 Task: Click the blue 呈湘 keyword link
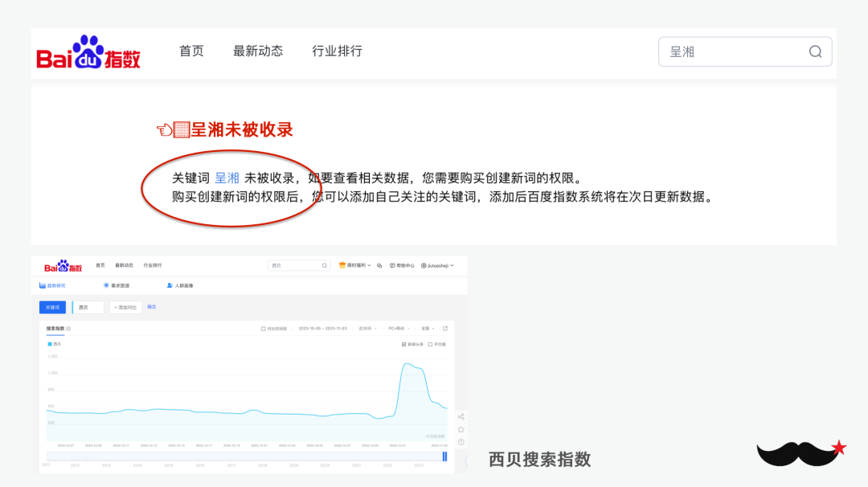(x=227, y=178)
